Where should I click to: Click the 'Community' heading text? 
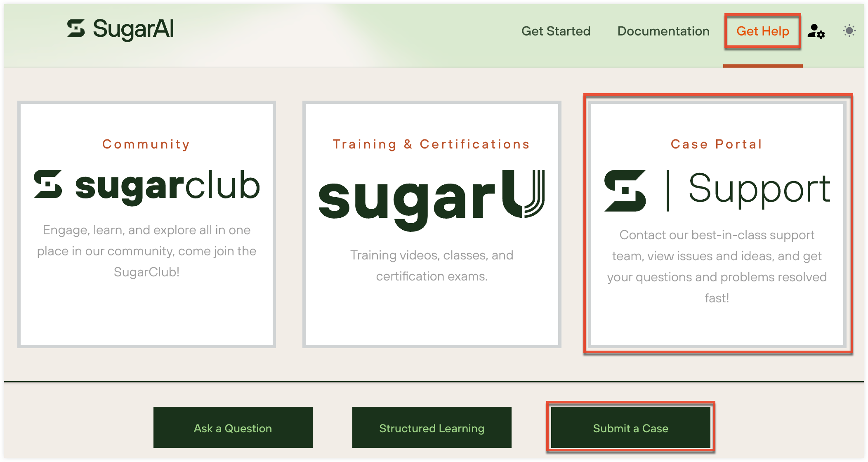[146, 144]
